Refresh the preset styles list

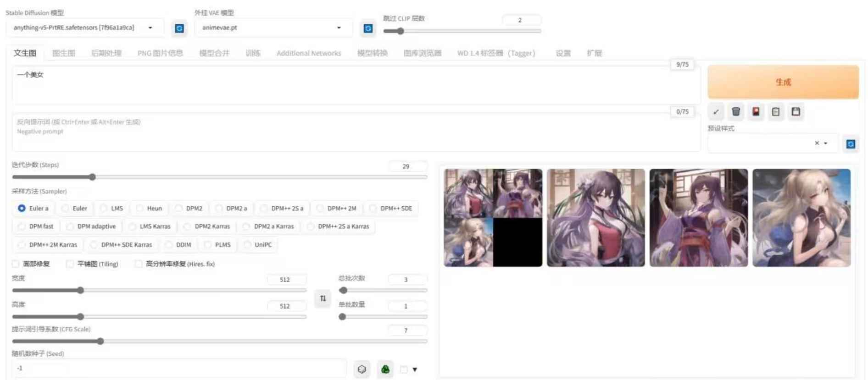851,144
